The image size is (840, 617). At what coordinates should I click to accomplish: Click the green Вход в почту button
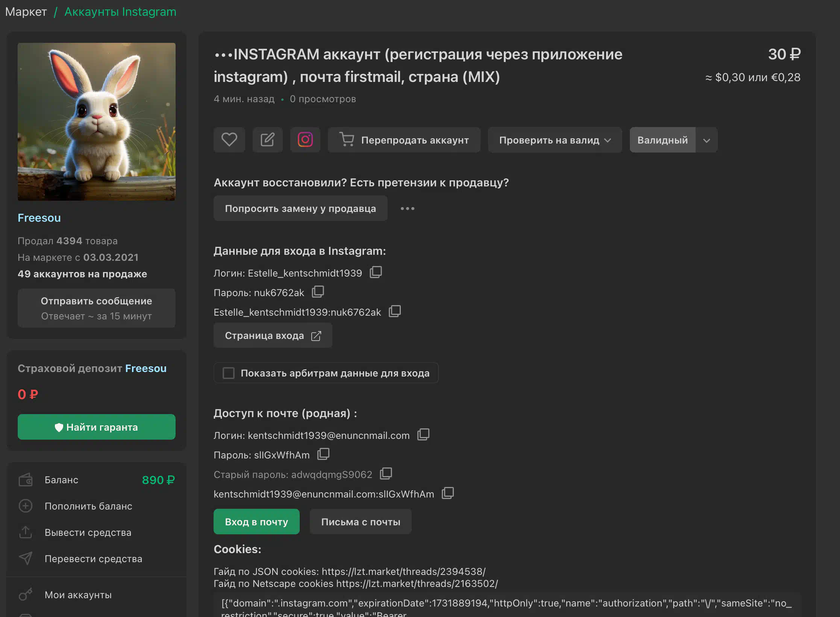pyautogui.click(x=256, y=522)
